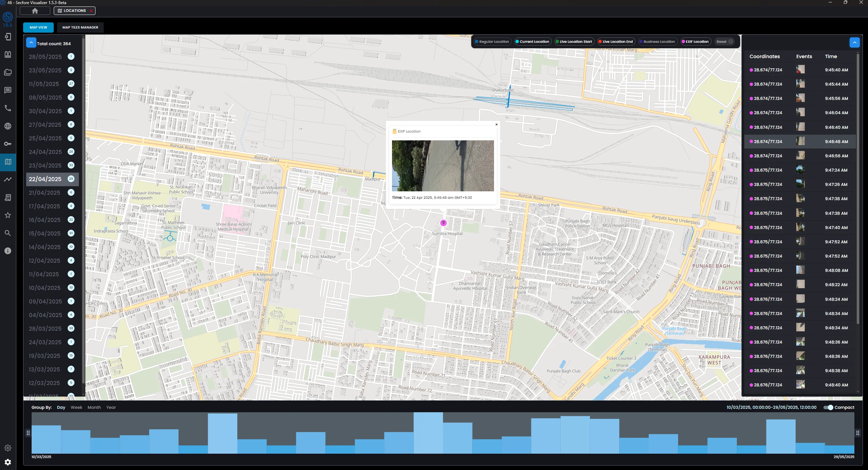Open the messages chat icon in sidebar
The height and width of the screenshot is (470, 868).
(x=7, y=90)
